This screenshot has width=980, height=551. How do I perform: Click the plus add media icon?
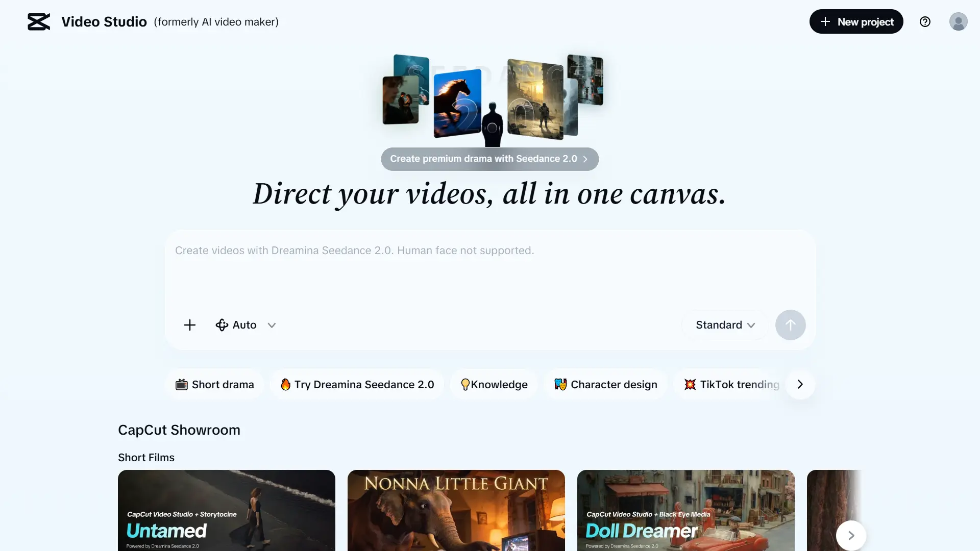coord(190,325)
